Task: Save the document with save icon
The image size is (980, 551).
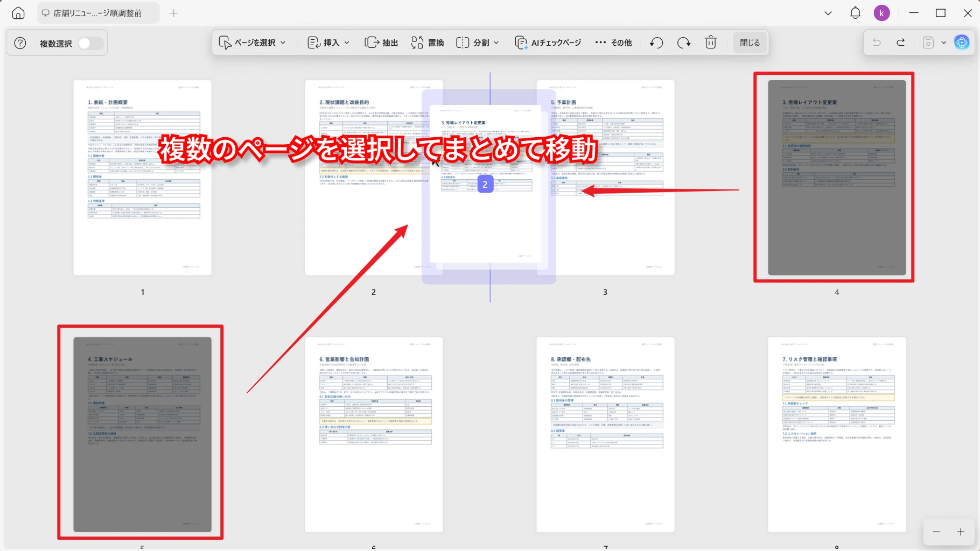Action: pyautogui.click(x=928, y=42)
